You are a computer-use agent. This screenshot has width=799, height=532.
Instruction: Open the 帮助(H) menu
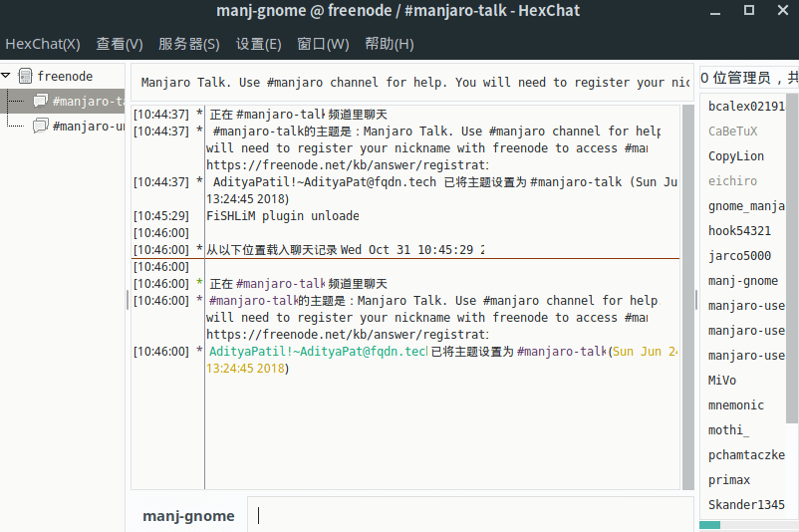click(x=390, y=44)
